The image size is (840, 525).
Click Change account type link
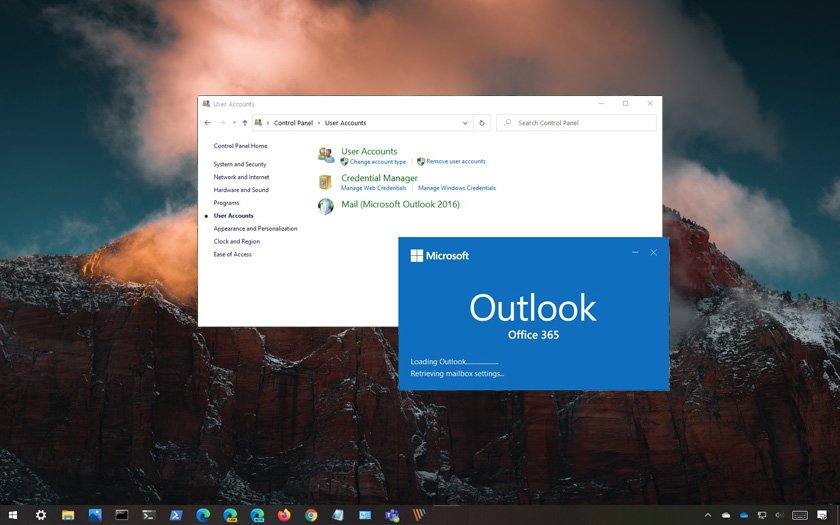point(378,162)
